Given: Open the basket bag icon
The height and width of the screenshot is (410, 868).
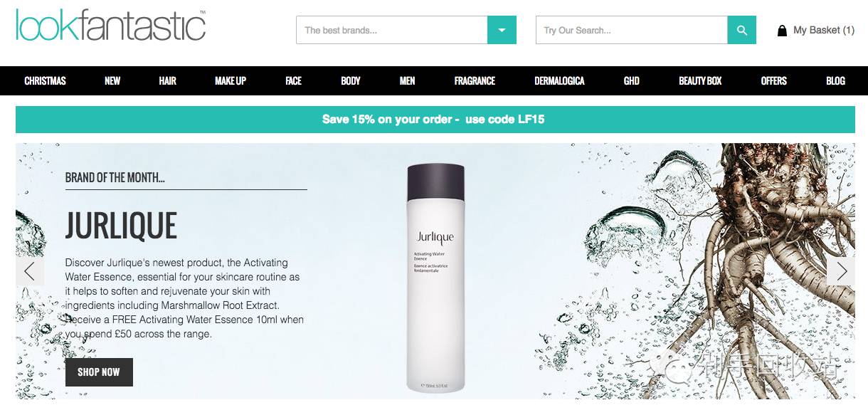Looking at the screenshot, I should pos(782,31).
